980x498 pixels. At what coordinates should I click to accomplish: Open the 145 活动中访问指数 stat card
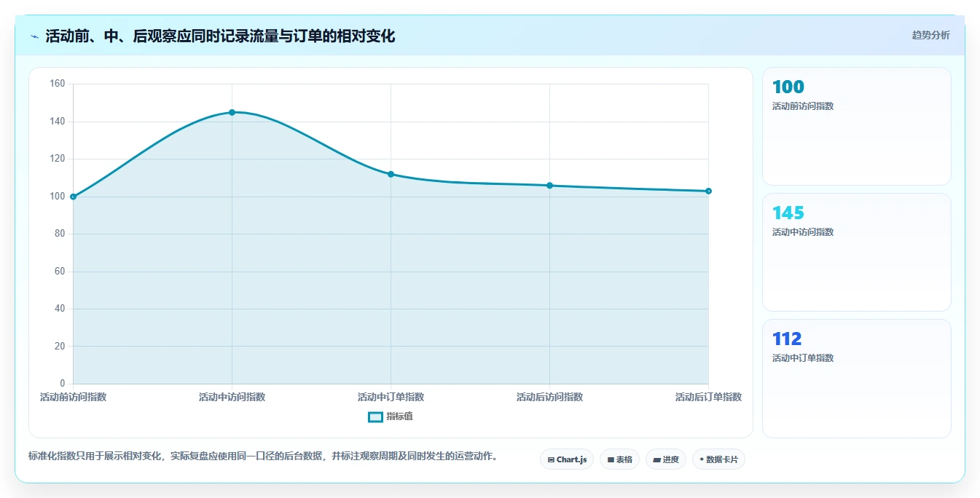(x=857, y=252)
